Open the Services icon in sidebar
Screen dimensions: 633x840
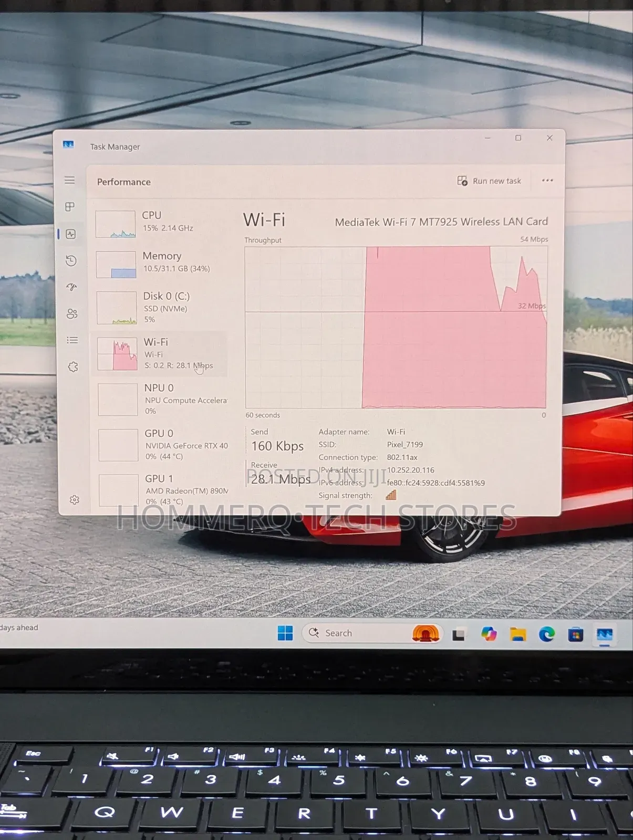click(73, 366)
